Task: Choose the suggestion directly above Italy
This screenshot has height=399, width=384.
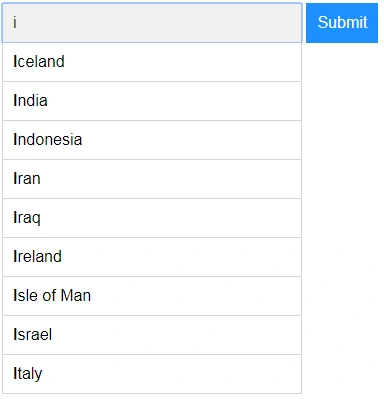Action: point(152,335)
